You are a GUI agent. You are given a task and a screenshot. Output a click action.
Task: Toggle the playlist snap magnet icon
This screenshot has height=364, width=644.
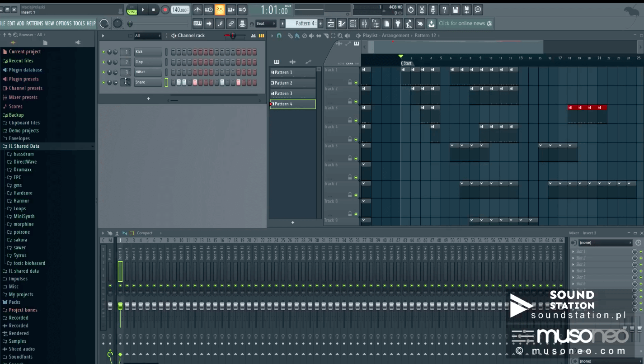click(279, 36)
